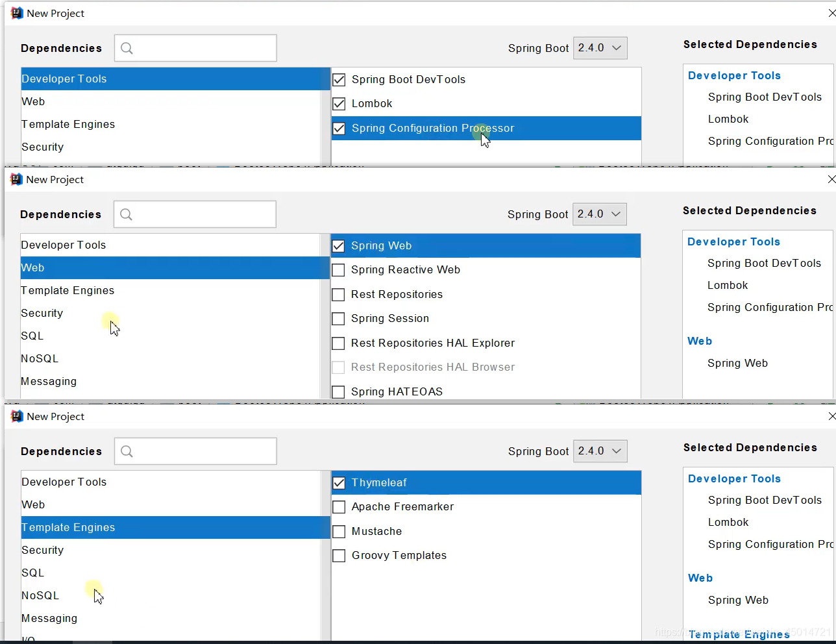Click Spring Web under Selected Dependencies in the Web-selected dialog

click(737, 363)
